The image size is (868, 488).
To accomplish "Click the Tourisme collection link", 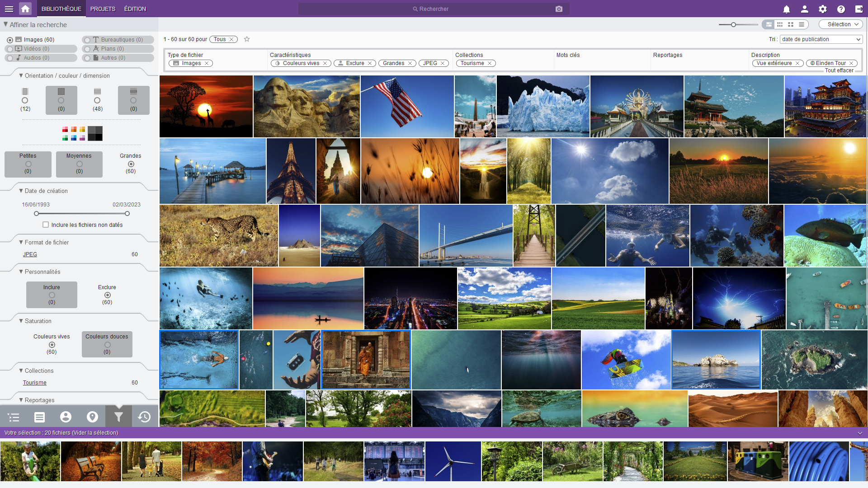I will click(x=35, y=383).
